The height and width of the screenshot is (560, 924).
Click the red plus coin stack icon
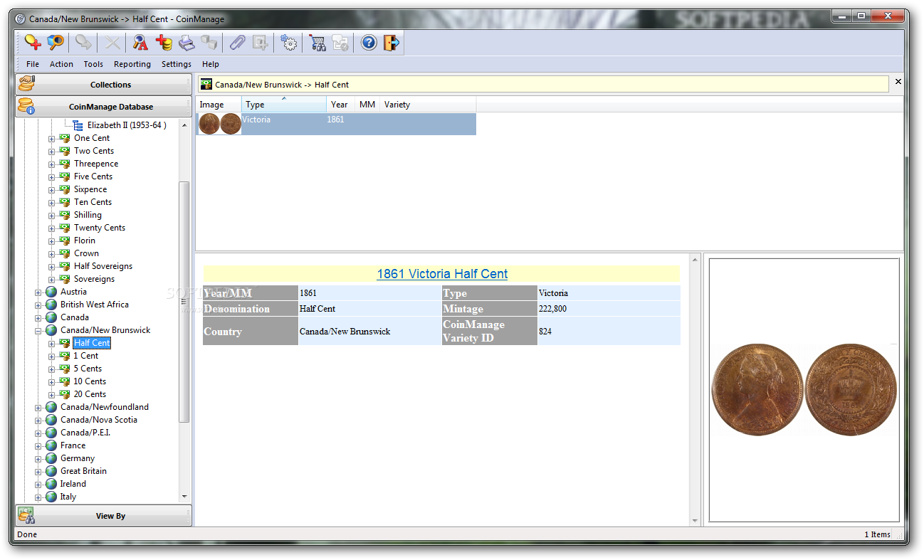tap(164, 43)
